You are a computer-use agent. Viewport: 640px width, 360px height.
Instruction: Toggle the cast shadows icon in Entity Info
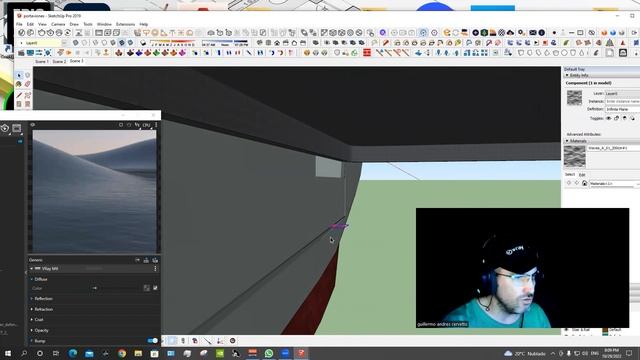[x=632, y=118]
